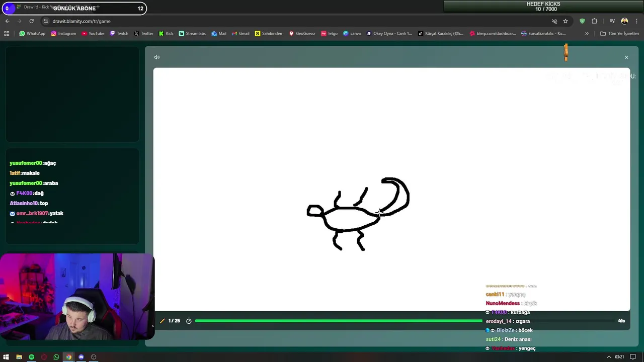
Task: Open the Sahibinden bookmark
Action: coord(268,34)
